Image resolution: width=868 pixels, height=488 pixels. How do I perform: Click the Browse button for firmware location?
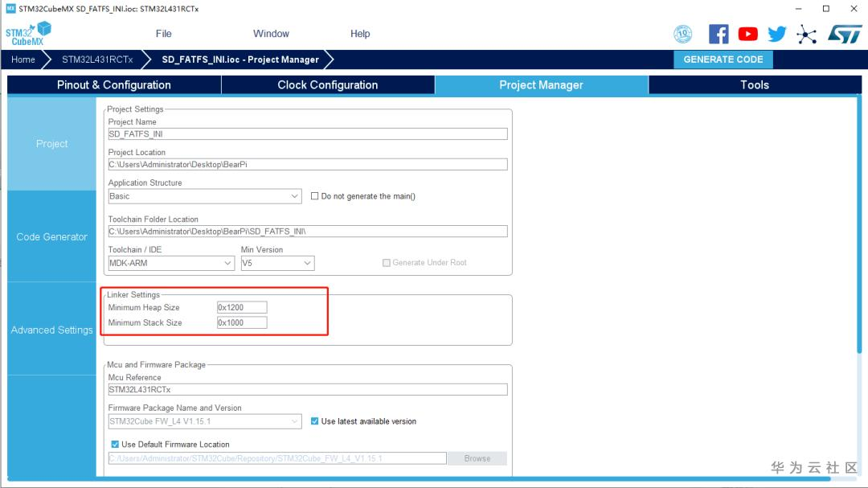[x=477, y=458]
